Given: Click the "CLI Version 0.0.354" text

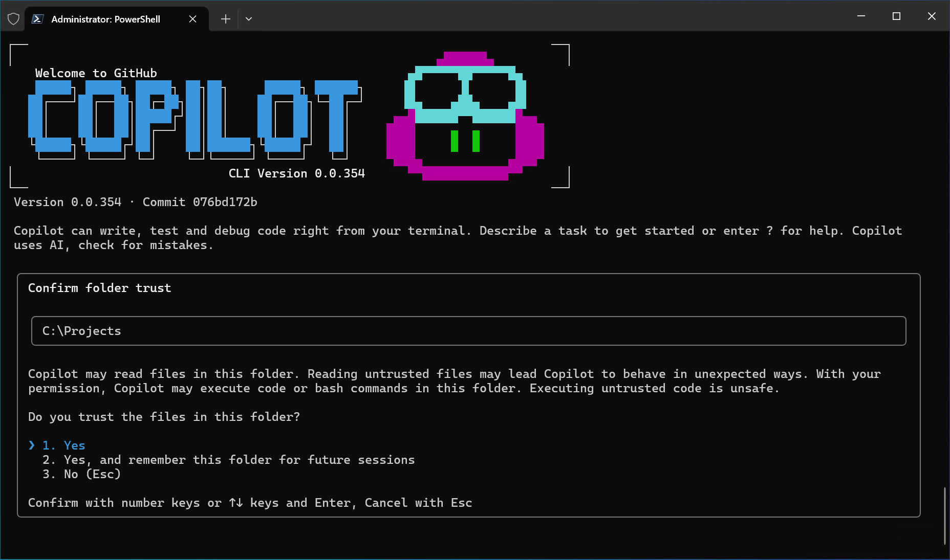Looking at the screenshot, I should point(296,173).
